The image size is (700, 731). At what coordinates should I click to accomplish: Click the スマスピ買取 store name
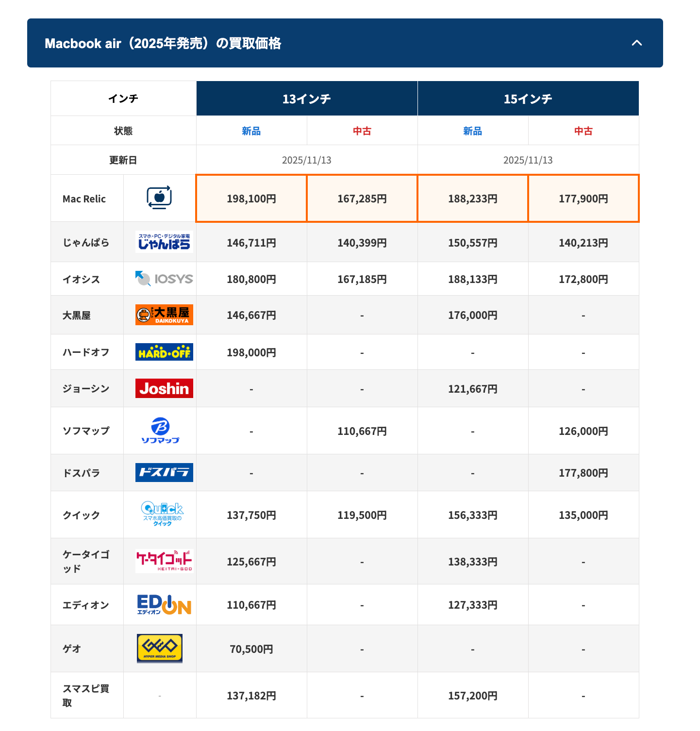(86, 696)
